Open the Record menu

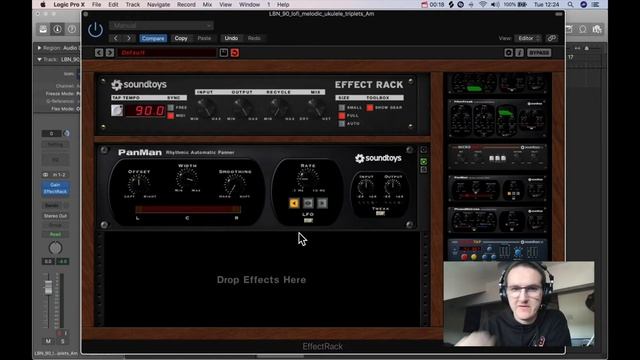pyautogui.click(x=186, y=4)
